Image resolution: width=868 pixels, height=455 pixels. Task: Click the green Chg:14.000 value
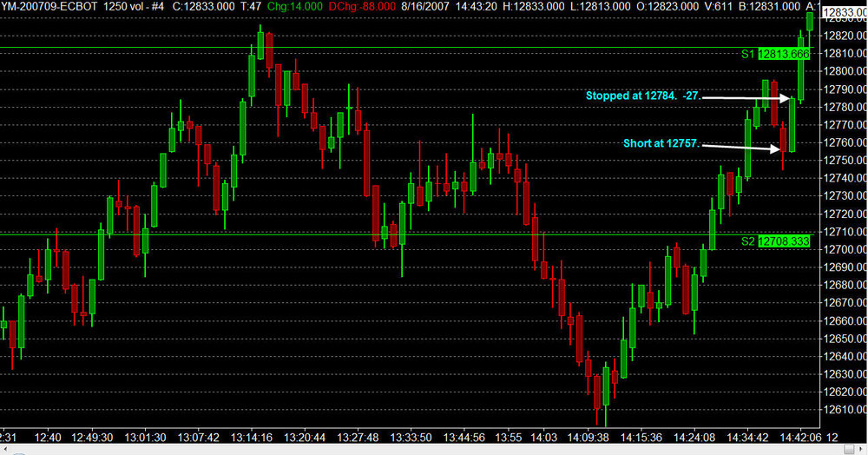[294, 7]
